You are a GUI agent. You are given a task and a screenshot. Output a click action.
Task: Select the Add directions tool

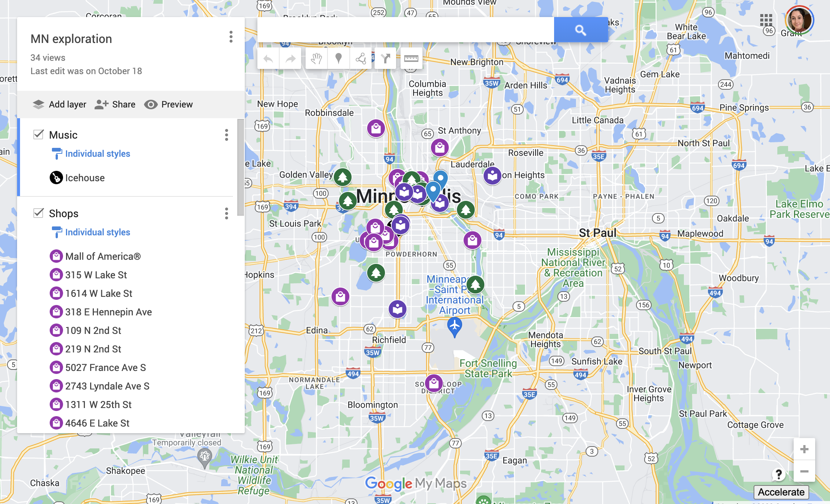point(386,59)
